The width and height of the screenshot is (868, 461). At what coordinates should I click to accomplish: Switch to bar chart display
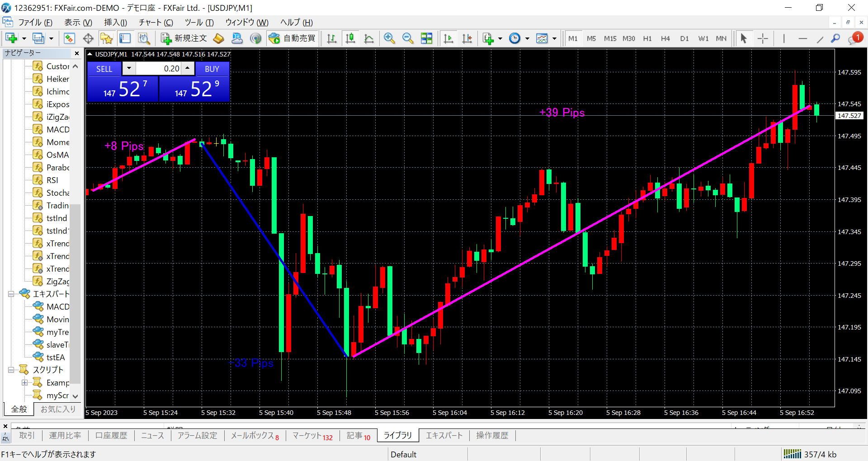(x=332, y=38)
